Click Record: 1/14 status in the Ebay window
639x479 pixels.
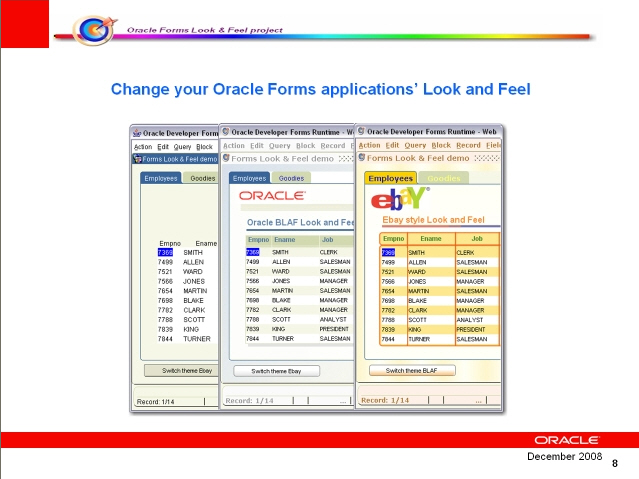[x=385, y=400]
